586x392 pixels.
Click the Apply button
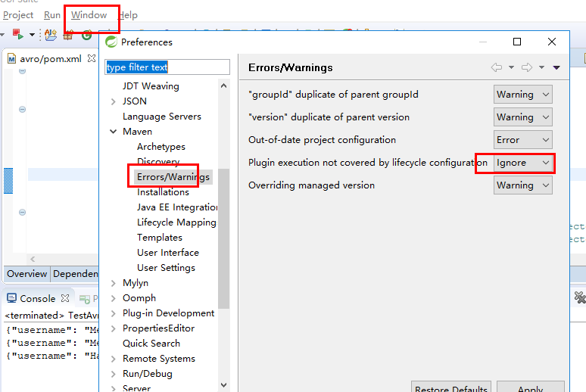(x=530, y=387)
